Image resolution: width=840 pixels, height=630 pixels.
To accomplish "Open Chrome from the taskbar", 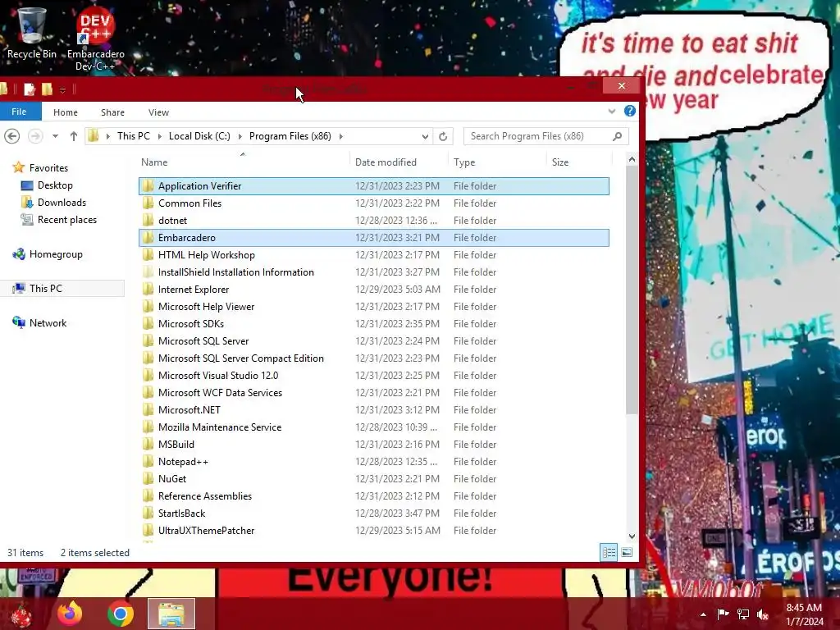I will [120, 614].
